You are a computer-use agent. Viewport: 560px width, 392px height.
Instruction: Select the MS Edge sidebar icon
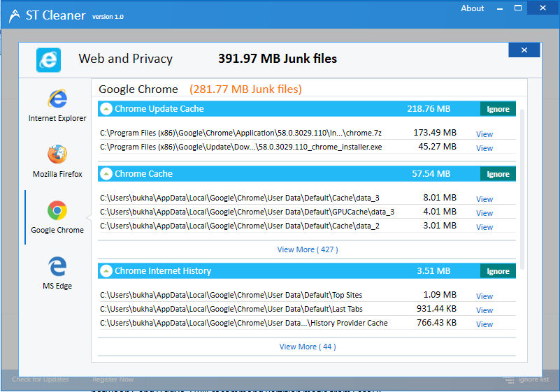(x=57, y=266)
